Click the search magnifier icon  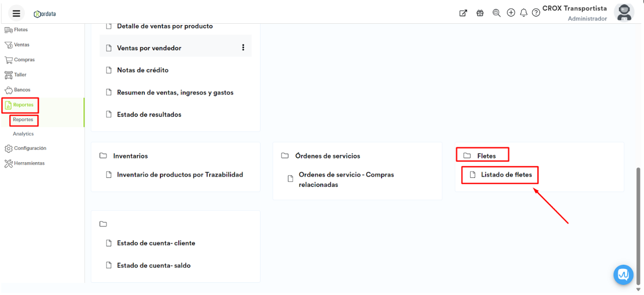point(496,13)
